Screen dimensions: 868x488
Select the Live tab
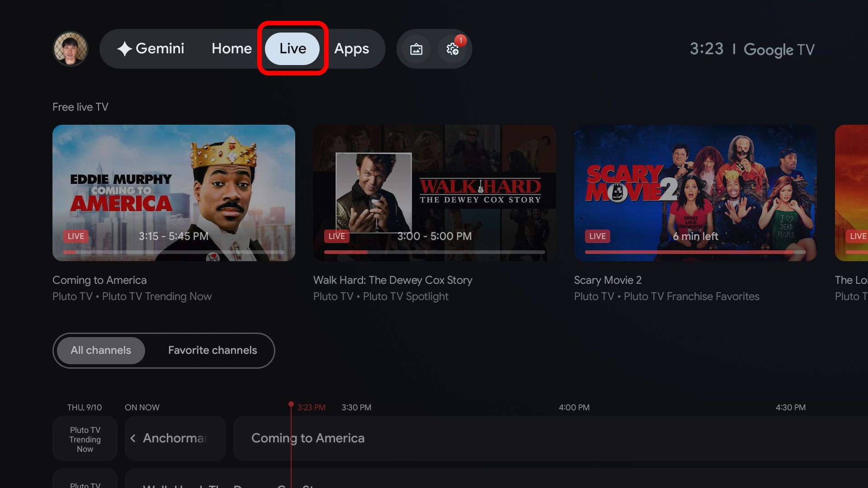292,48
